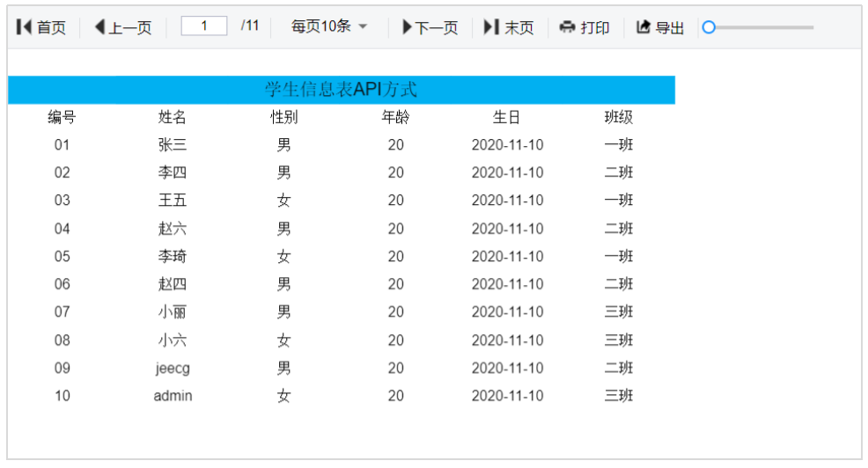
Task: Click the ID cell 03
Action: click(62, 201)
